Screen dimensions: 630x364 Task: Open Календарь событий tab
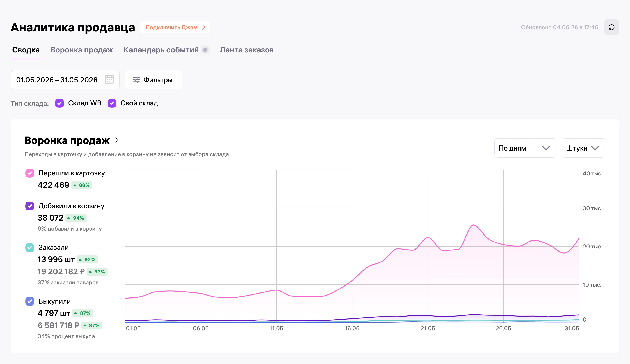[x=161, y=50]
